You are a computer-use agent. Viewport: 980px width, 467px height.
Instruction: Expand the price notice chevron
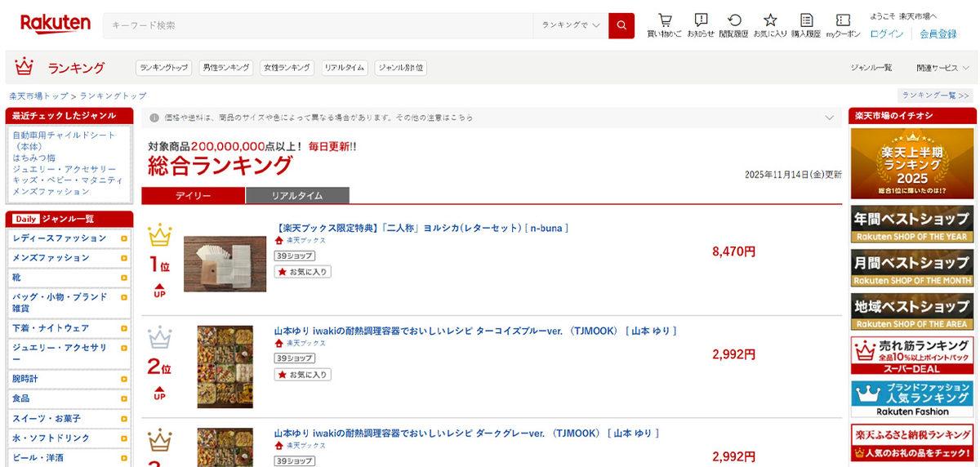829,118
